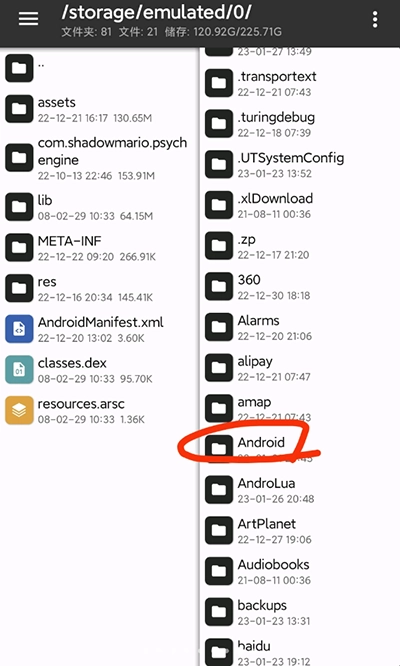Open the AndroidManifest.xml file icon
400x666 pixels.
(19, 329)
